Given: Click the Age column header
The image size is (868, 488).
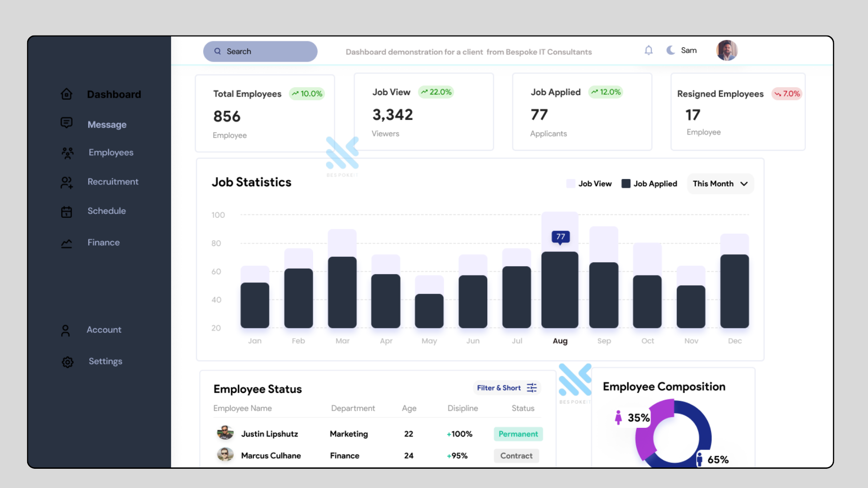Looking at the screenshot, I should tap(409, 408).
